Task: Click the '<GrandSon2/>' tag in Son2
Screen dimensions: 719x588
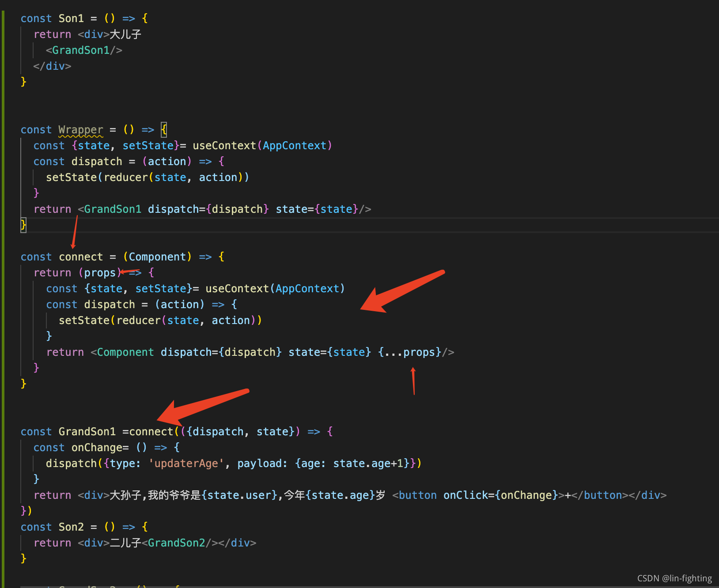Action: pyautogui.click(x=180, y=543)
